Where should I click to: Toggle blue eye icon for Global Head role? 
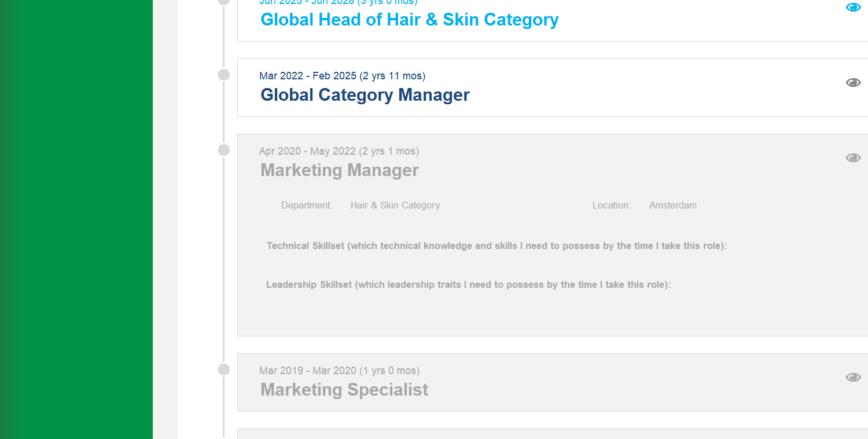(853, 8)
